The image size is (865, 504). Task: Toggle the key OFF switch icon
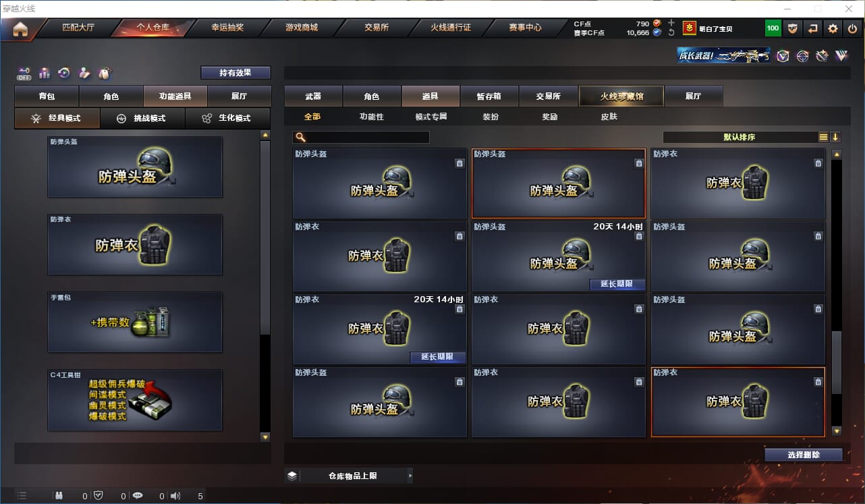pyautogui.click(x=24, y=74)
